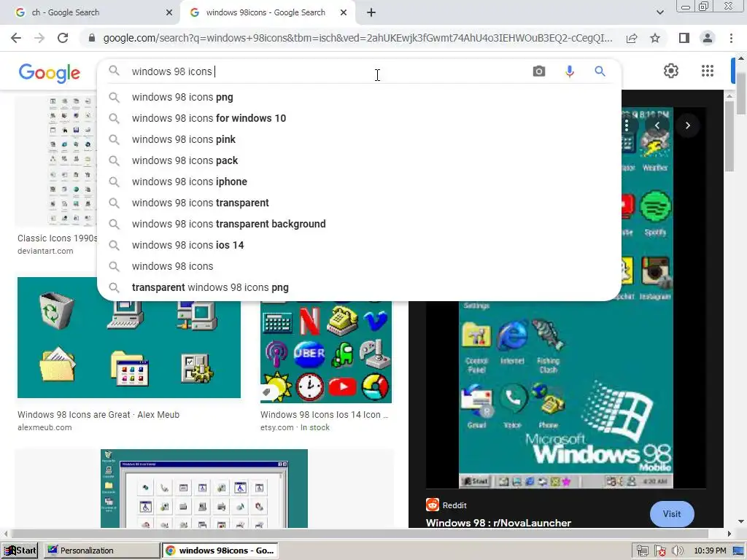Click the volume tray icon

click(x=677, y=551)
